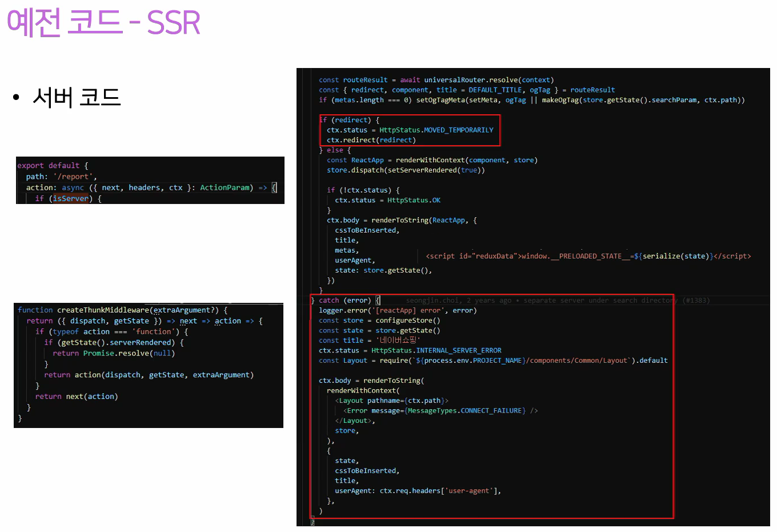
Task: Click the closing "</Layout>," tag
Action: [x=355, y=421]
